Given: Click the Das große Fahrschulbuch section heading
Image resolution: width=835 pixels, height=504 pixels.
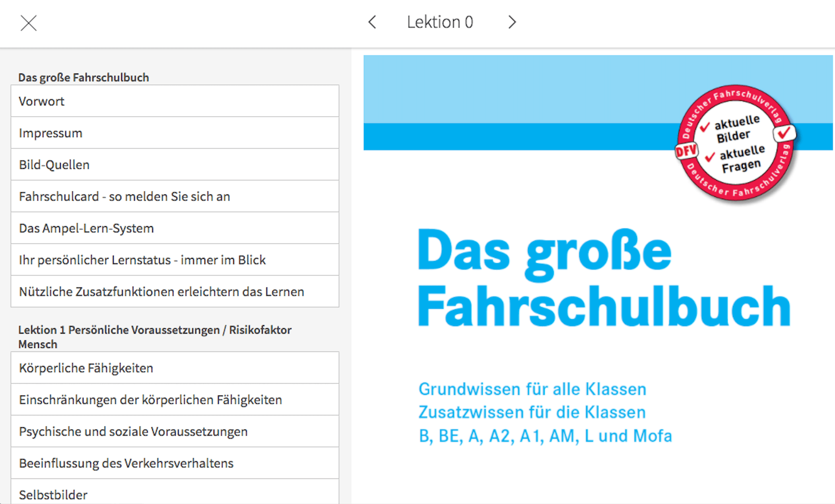Looking at the screenshot, I should pos(83,77).
